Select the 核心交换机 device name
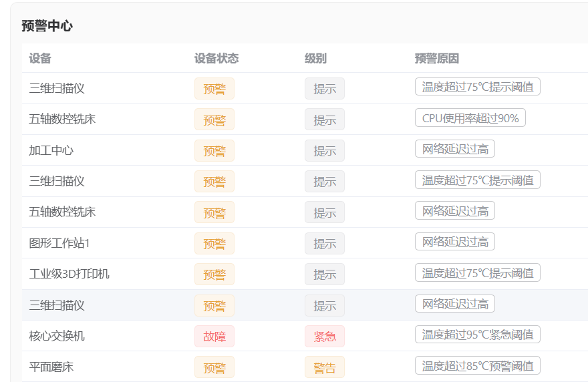 click(x=57, y=336)
